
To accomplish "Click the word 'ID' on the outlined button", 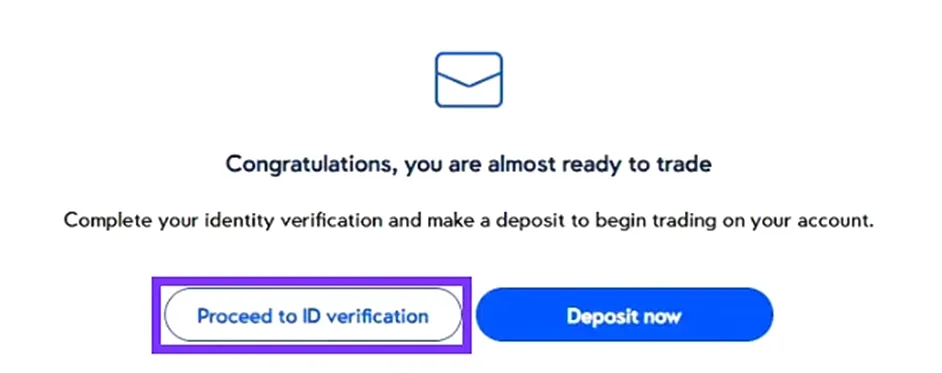I will [311, 315].
